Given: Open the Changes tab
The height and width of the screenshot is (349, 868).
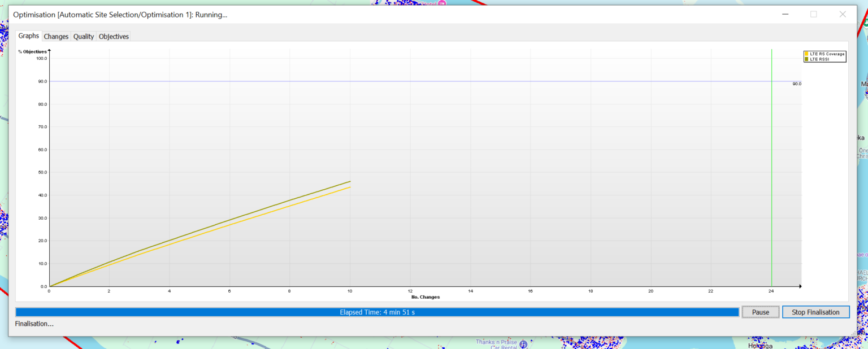Looking at the screenshot, I should pyautogui.click(x=56, y=37).
